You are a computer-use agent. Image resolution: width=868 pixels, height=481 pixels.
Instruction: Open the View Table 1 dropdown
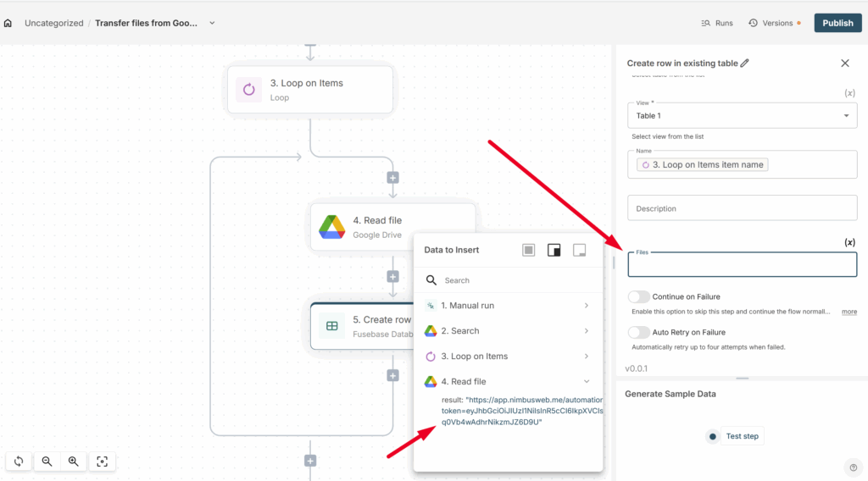[742, 116]
